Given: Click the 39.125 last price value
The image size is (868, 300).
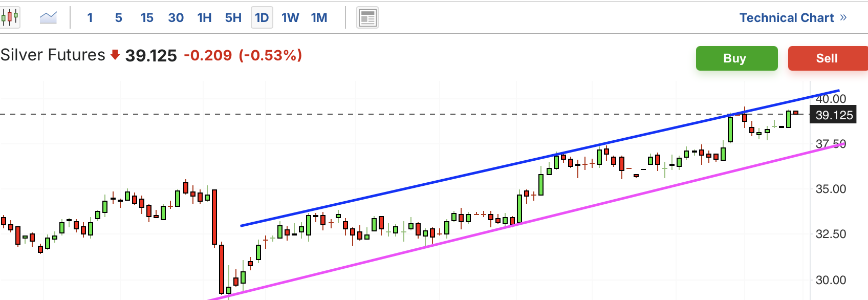Looking at the screenshot, I should pos(151,55).
